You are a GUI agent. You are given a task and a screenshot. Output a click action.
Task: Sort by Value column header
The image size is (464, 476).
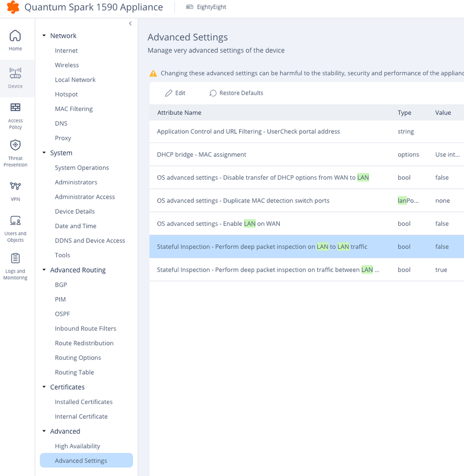coord(443,112)
